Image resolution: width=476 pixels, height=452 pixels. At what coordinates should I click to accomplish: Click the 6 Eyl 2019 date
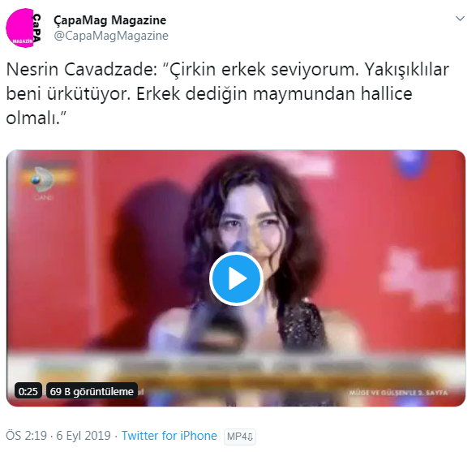[x=84, y=436]
